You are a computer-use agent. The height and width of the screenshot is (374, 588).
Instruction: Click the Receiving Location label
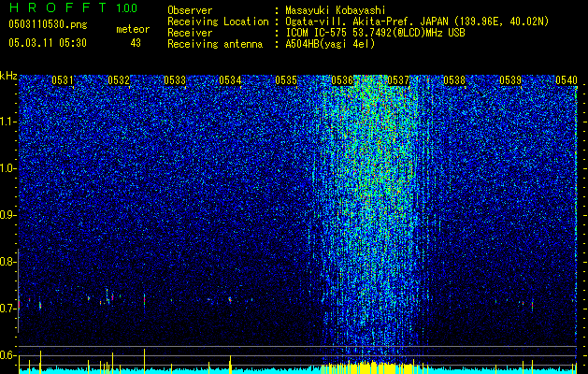218,22
